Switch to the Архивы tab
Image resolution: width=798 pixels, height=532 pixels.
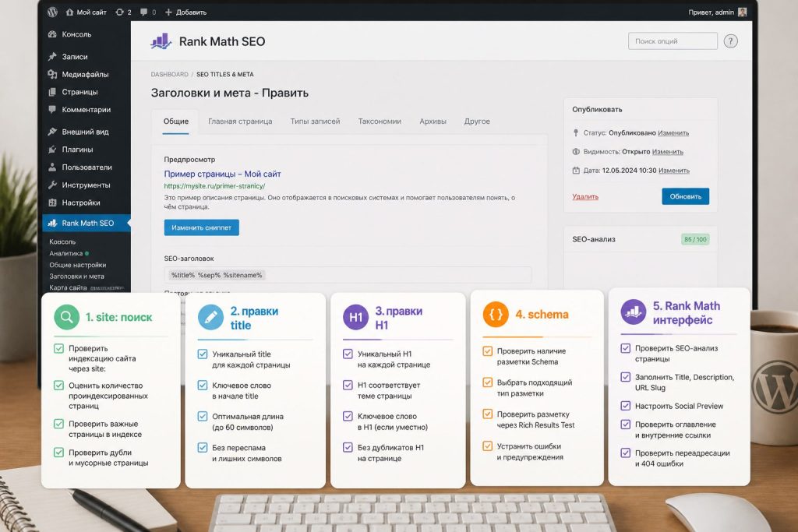coord(433,122)
